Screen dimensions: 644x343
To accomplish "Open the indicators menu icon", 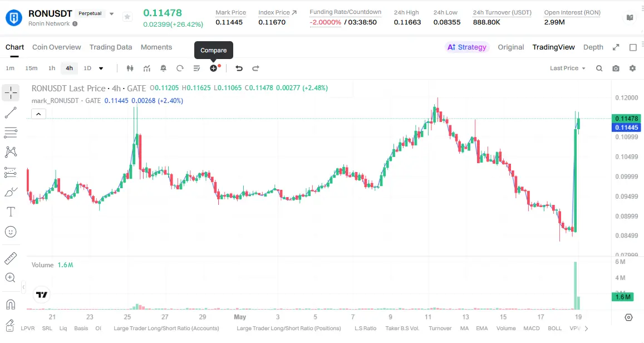I will [x=146, y=68].
